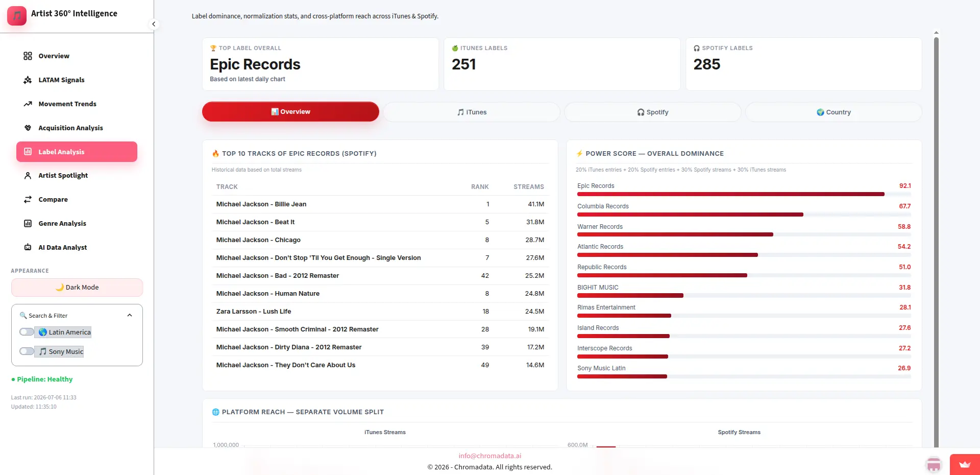
Task: Collapse the sidebar with the arrow button
Action: 154,24
